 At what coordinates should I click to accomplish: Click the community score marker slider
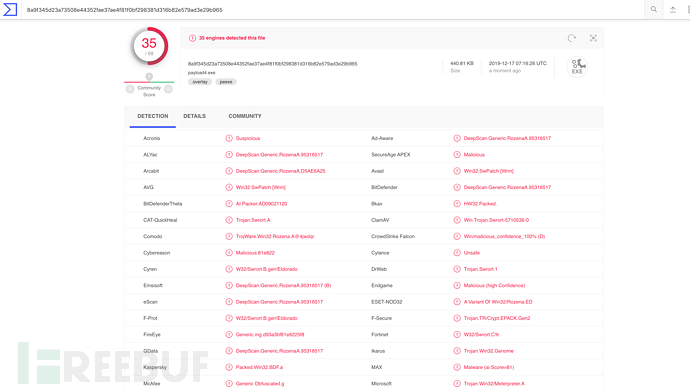coord(149,77)
